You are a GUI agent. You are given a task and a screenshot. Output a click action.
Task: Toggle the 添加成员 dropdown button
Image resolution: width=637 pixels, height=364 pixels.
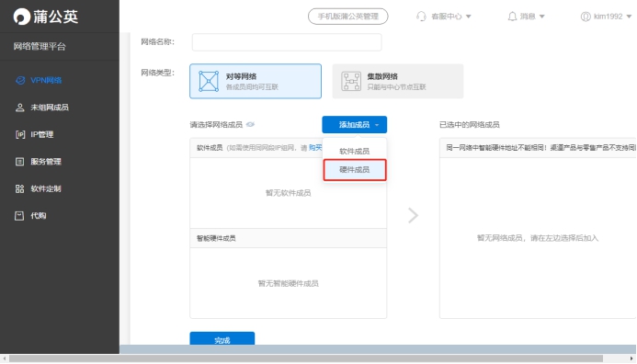pyautogui.click(x=354, y=124)
